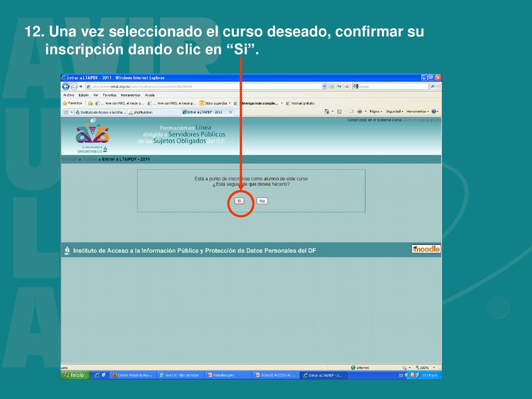Click the browser Forward arrow button
Screen dimensions: 532x399
(x=74, y=87)
